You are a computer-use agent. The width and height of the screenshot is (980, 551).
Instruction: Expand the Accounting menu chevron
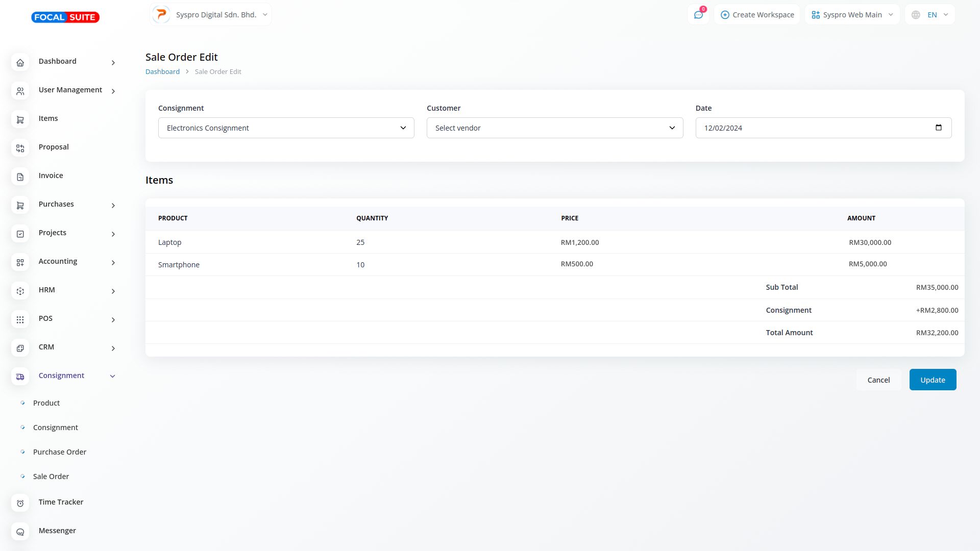pos(113,263)
